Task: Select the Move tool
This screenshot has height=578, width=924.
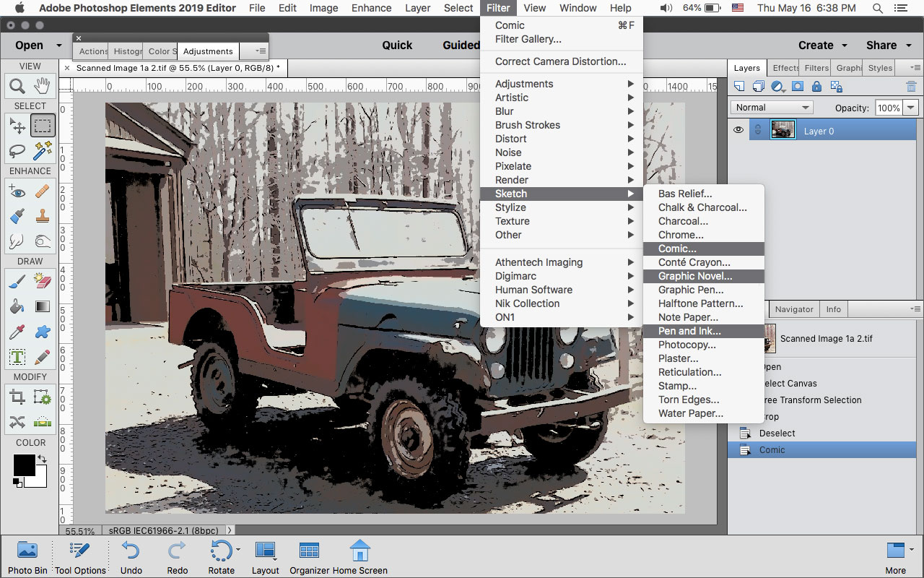Action: click(17, 126)
